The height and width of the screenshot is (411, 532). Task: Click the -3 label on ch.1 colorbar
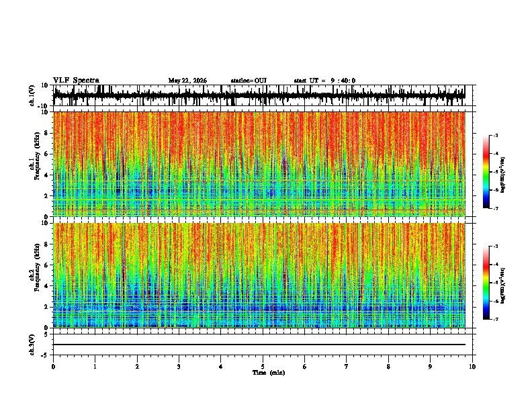pyautogui.click(x=494, y=135)
